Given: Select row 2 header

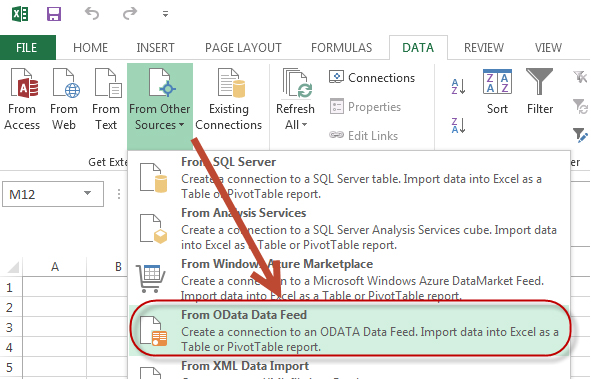Looking at the screenshot, I should point(11,307).
